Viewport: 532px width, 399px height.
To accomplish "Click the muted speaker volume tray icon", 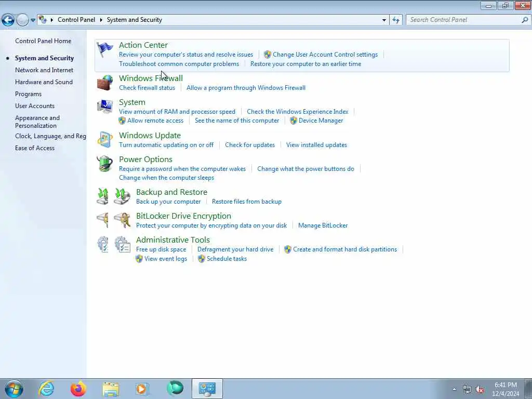I will click(x=480, y=390).
